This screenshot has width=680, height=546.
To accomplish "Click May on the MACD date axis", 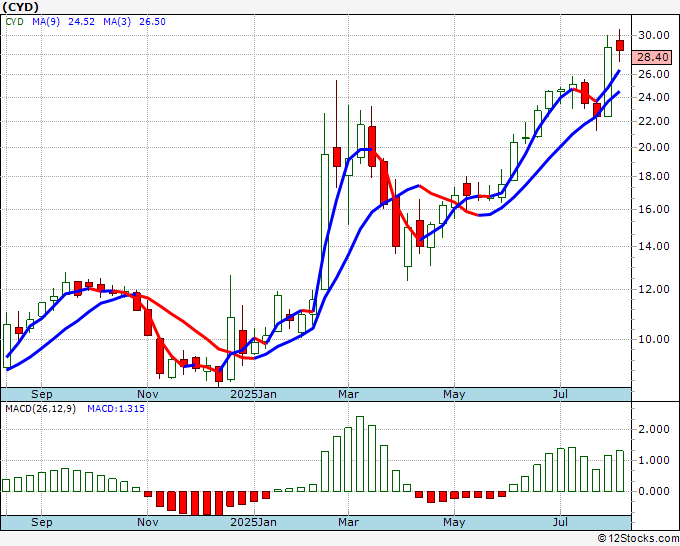I will click(x=454, y=522).
